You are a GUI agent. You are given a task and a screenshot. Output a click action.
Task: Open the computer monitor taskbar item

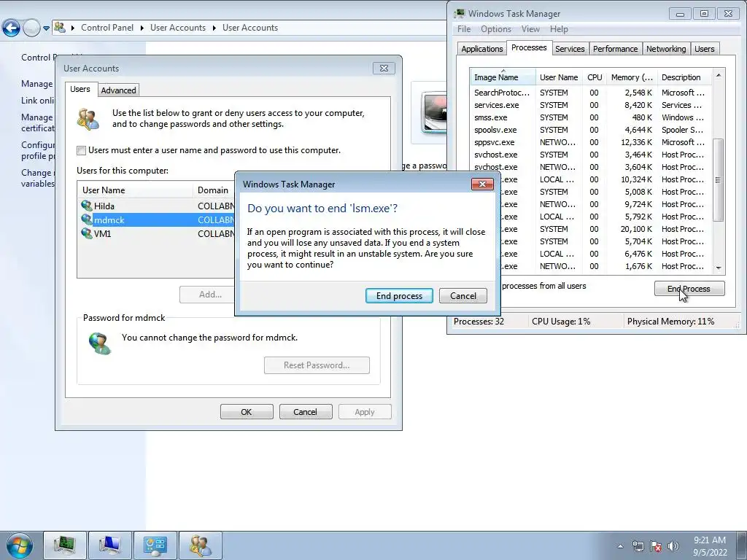pyautogui.click(x=110, y=545)
